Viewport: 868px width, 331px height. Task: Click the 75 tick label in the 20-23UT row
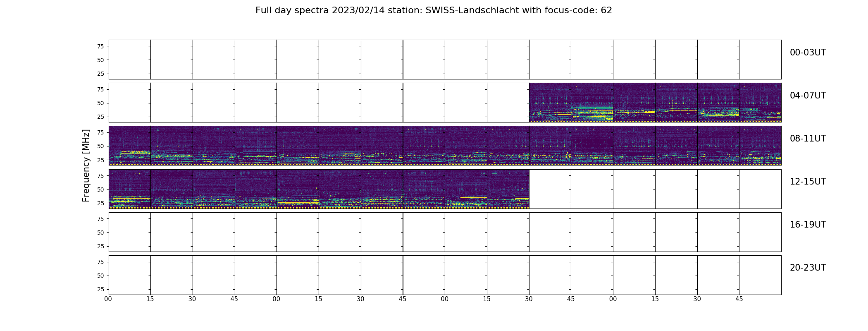[100, 262]
